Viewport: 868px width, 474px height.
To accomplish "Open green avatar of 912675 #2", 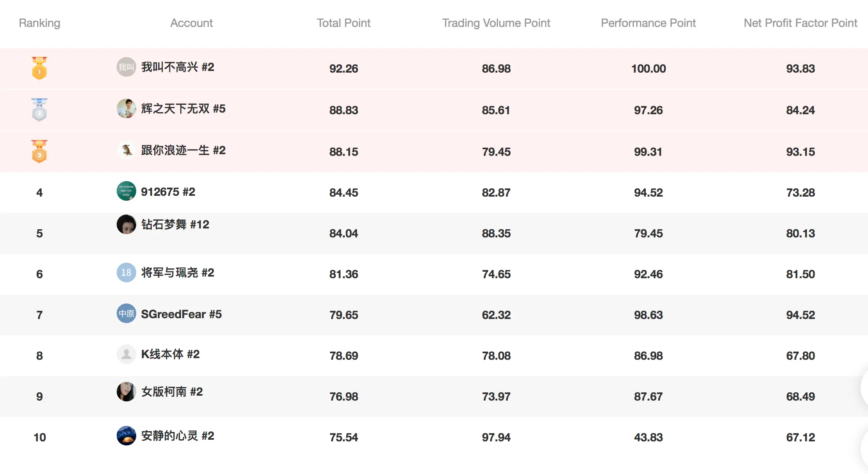I will pyautogui.click(x=126, y=191).
